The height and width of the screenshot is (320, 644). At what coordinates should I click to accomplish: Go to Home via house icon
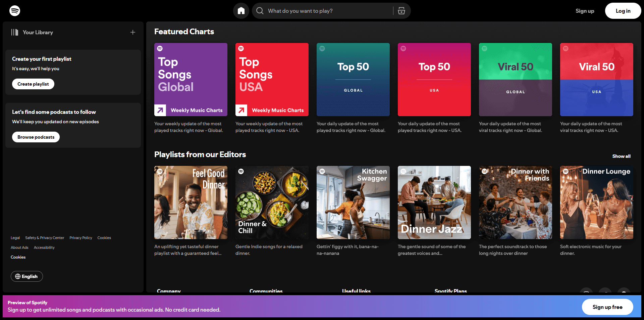coord(241,11)
